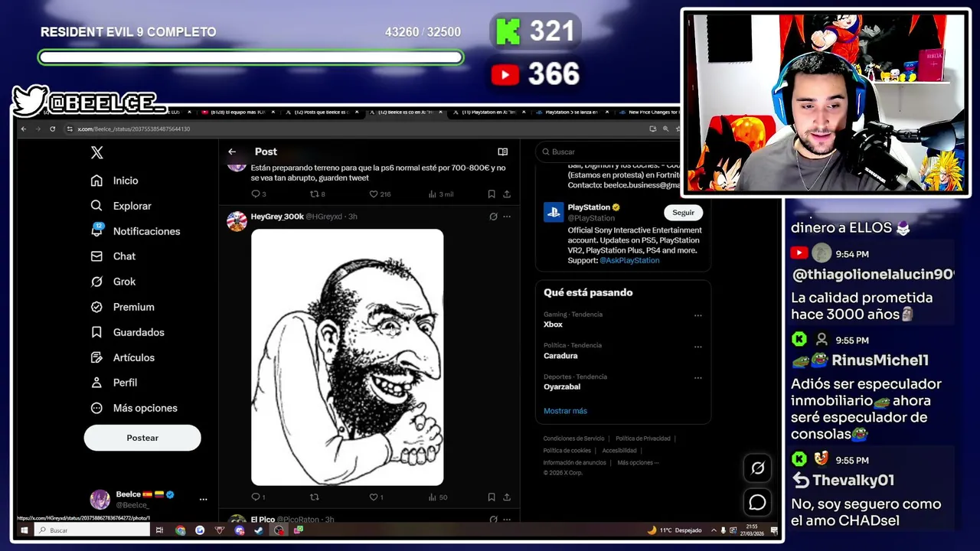Open Artículos icon in sidebar
This screenshot has width=980, height=551.
pyautogui.click(x=96, y=357)
